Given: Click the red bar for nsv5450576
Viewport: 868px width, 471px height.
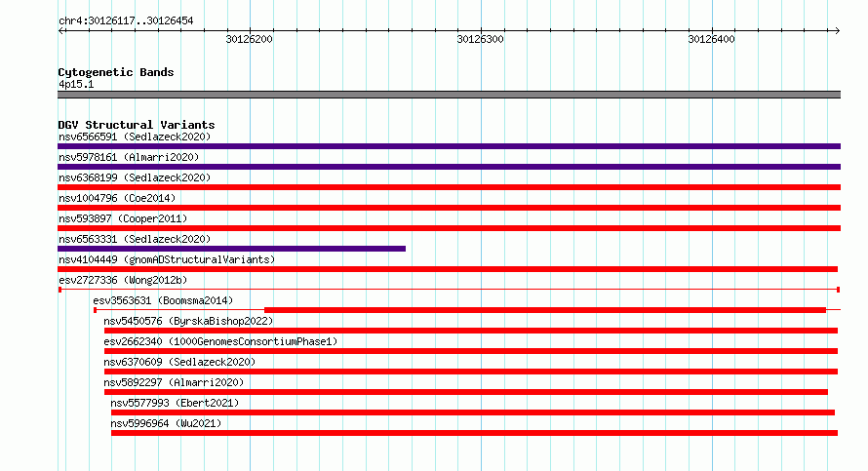Looking at the screenshot, I should tap(470, 331).
